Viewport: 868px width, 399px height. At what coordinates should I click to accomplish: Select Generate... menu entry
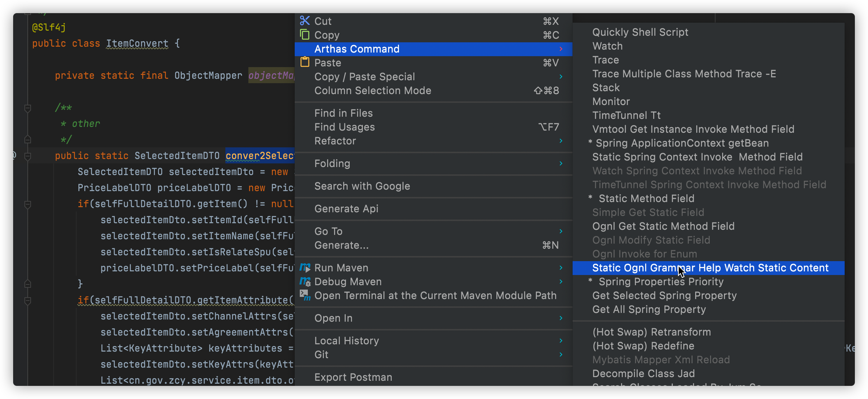coord(433,245)
